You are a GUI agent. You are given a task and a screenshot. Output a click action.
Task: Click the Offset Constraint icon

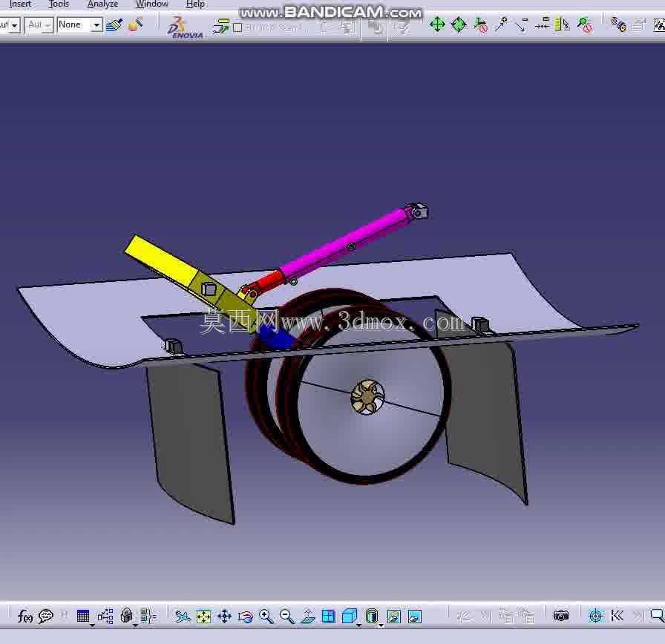(x=543, y=24)
